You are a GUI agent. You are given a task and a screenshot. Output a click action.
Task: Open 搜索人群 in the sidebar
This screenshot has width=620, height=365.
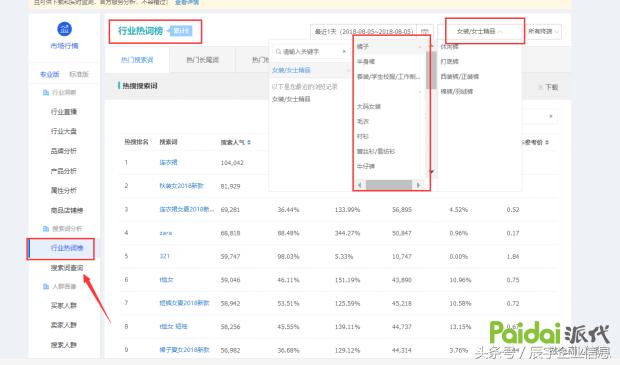64,344
